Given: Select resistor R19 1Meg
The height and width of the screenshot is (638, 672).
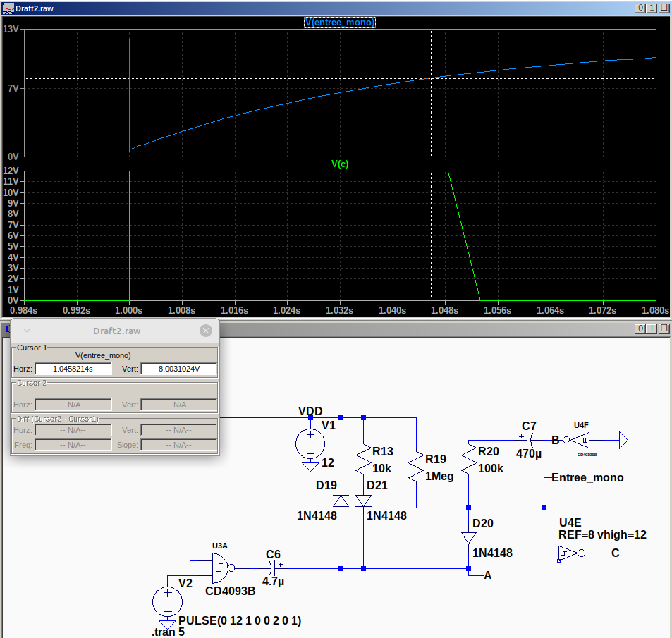Looking at the screenshot, I should coord(416,467).
